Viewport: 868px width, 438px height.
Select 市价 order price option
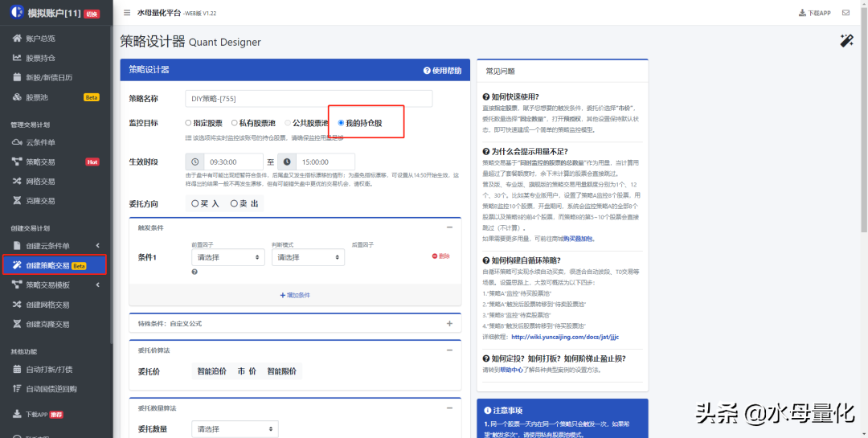247,371
